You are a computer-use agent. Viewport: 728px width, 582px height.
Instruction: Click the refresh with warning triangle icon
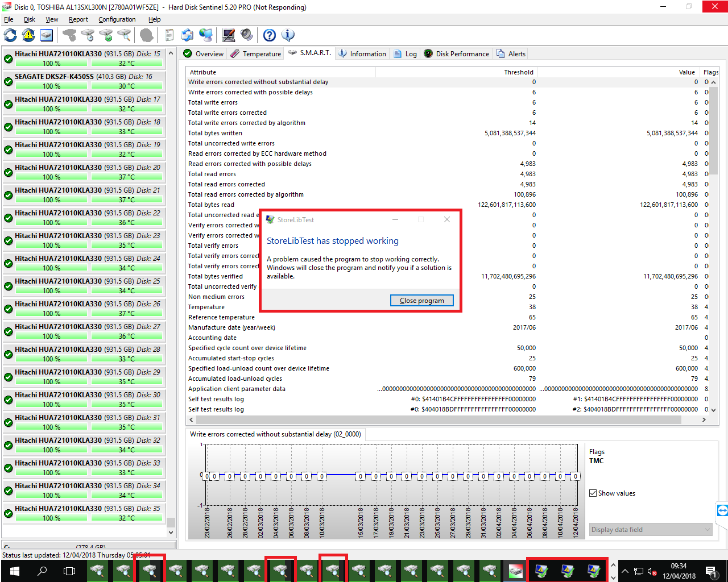[x=28, y=35]
